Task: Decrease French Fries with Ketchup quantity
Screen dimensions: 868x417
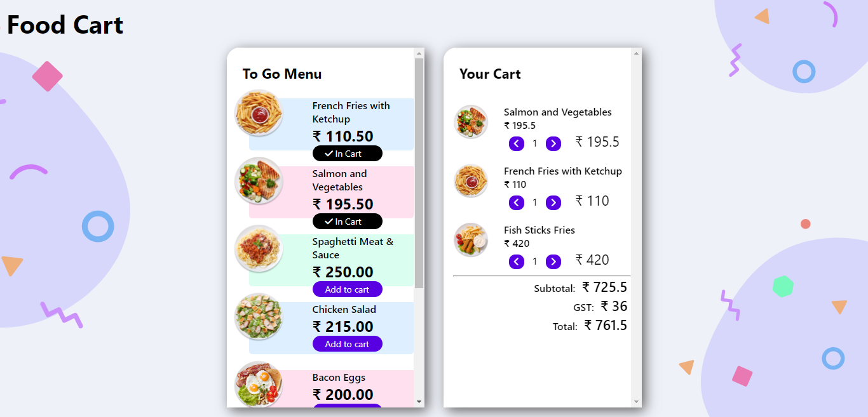Action: [517, 202]
